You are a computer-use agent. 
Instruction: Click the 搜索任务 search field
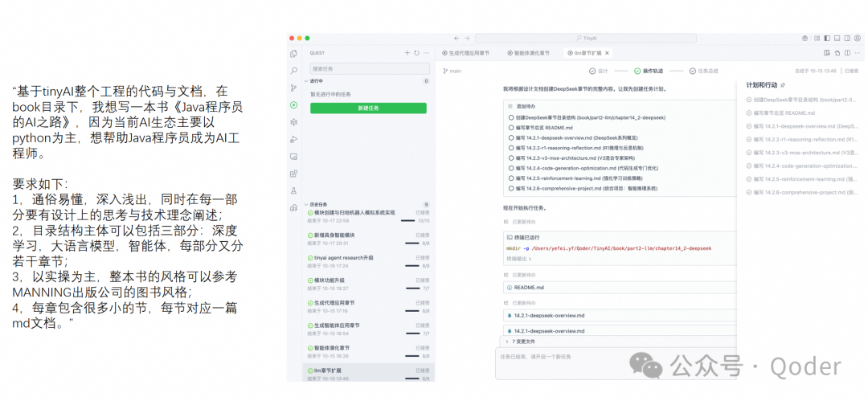pos(369,68)
